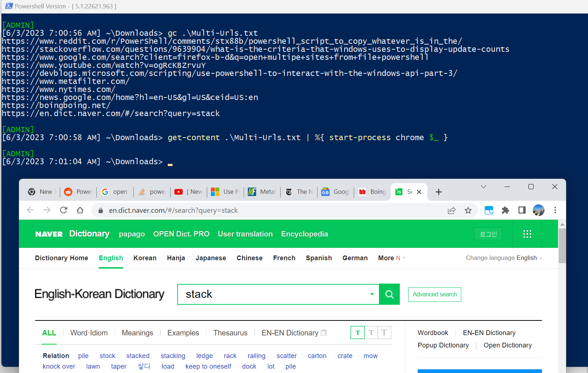Click the green search magnifier button
Screen dimensions: 588x373
pos(390,294)
